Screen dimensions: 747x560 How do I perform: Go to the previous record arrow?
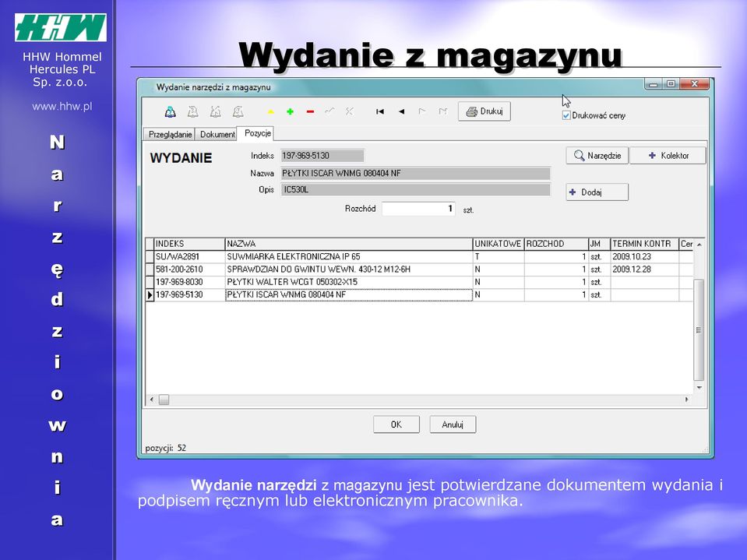click(x=402, y=111)
